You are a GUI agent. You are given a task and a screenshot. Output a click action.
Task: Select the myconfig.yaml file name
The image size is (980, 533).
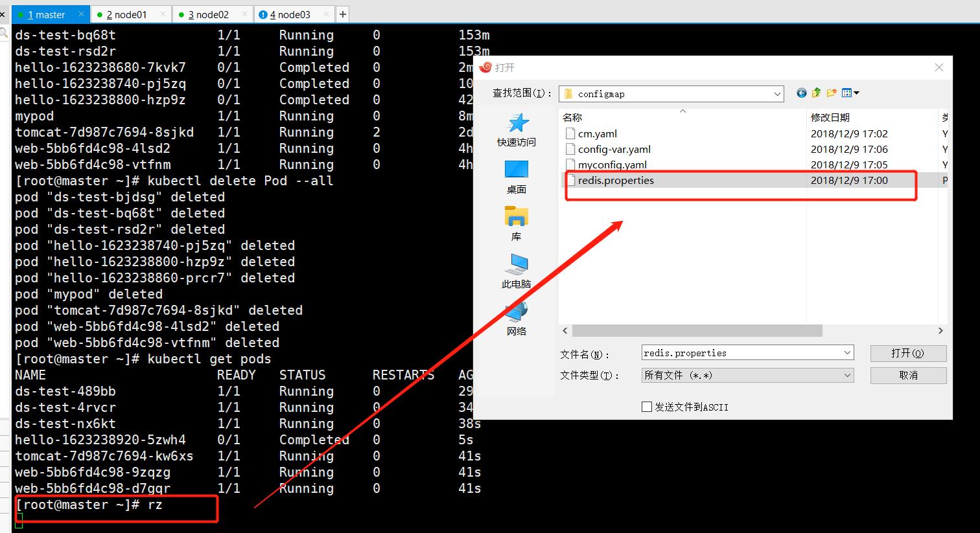(x=612, y=164)
